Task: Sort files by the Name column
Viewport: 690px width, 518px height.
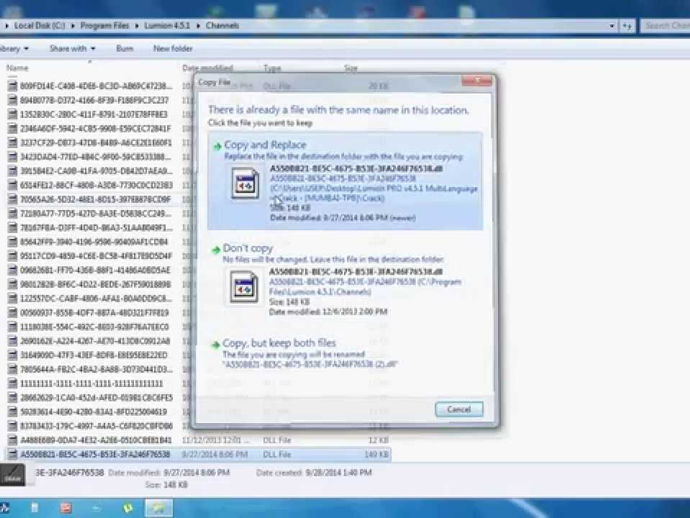Action: 18,68
